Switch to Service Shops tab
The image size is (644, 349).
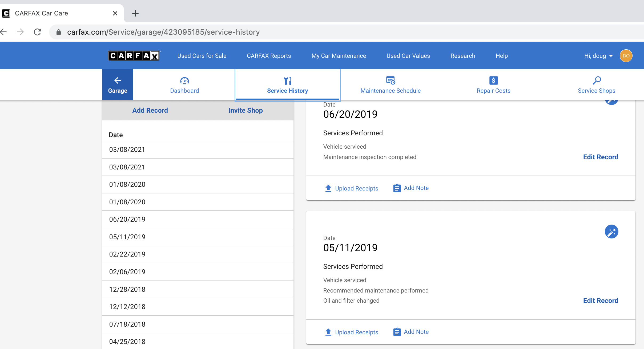click(x=597, y=85)
